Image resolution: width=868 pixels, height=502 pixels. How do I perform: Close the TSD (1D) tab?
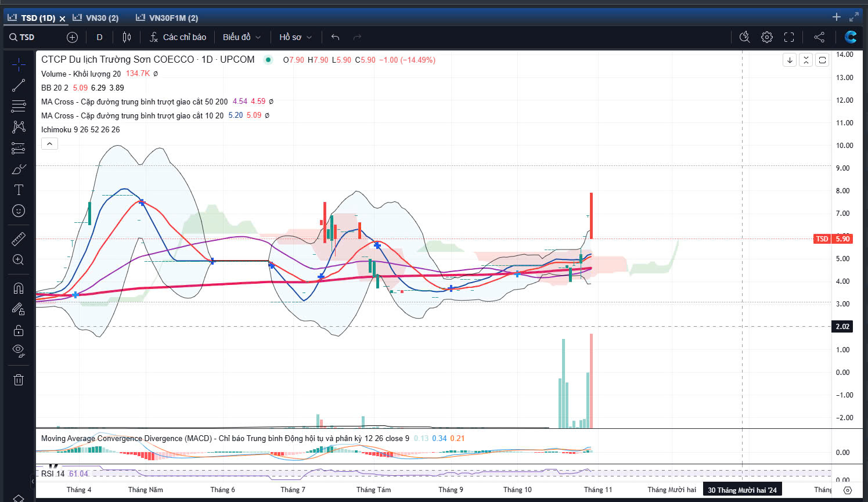[62, 19]
